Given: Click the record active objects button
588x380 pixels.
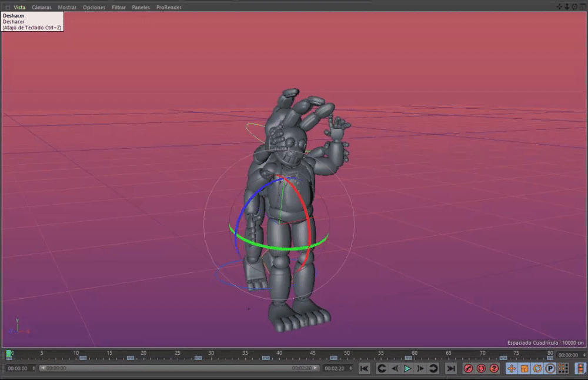Looking at the screenshot, I should point(469,368).
